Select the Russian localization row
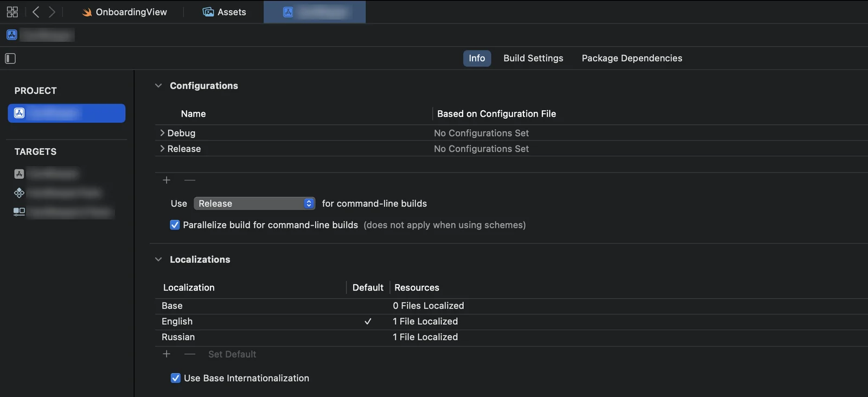The width and height of the screenshot is (868, 397). pos(511,337)
